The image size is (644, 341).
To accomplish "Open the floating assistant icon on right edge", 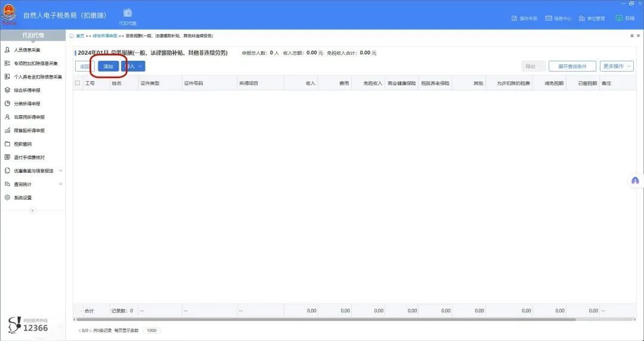I will tap(635, 181).
